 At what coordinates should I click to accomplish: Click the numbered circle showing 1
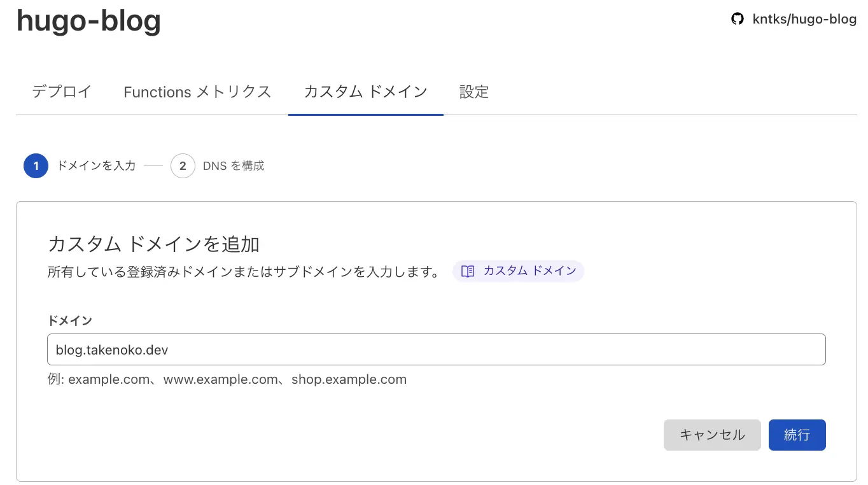(x=36, y=165)
